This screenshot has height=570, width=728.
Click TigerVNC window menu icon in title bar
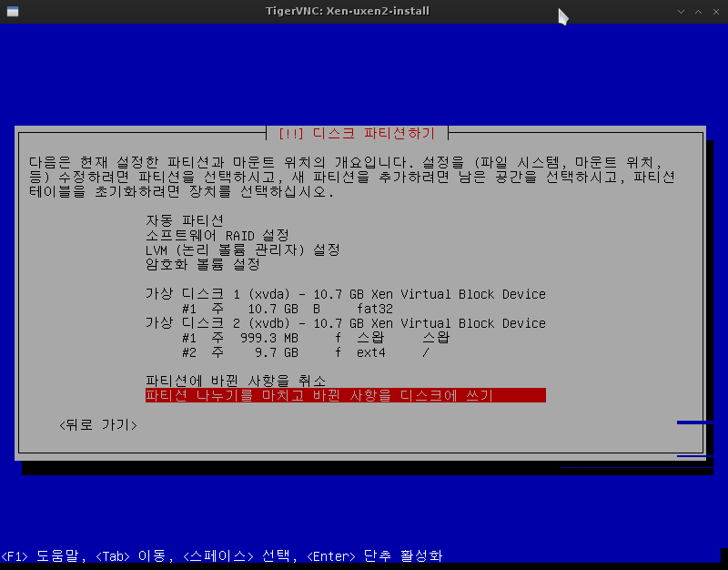coord(13,12)
